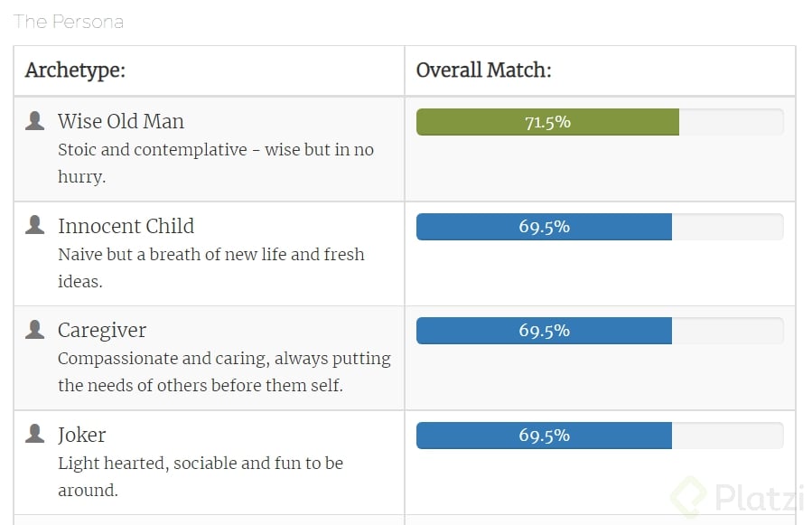The width and height of the screenshot is (812, 525).
Task: Select the Caregiver archetype title
Action: [102, 330]
